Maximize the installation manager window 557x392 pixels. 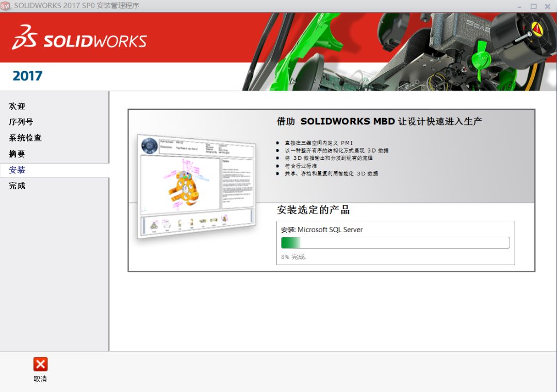(533, 6)
